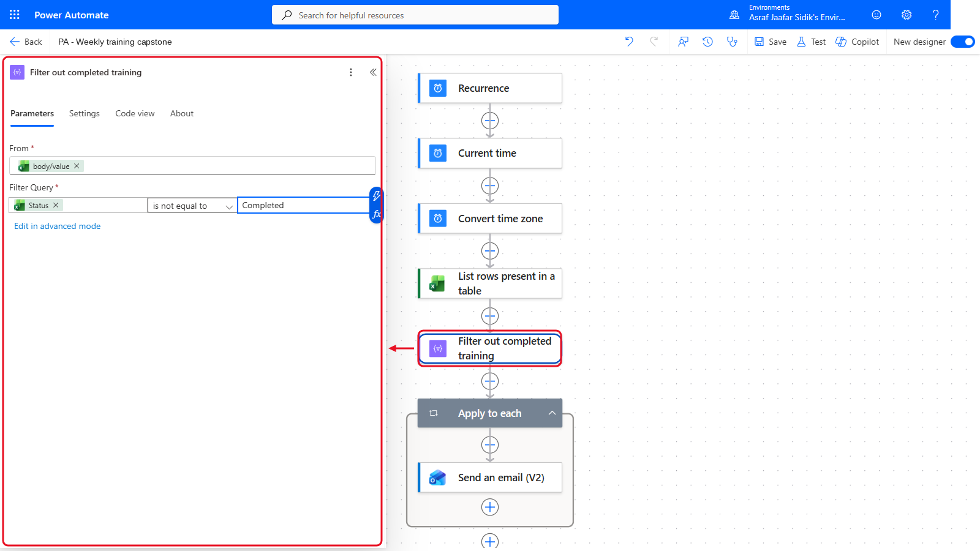
Task: Insert expression using the fx icon
Action: point(376,214)
